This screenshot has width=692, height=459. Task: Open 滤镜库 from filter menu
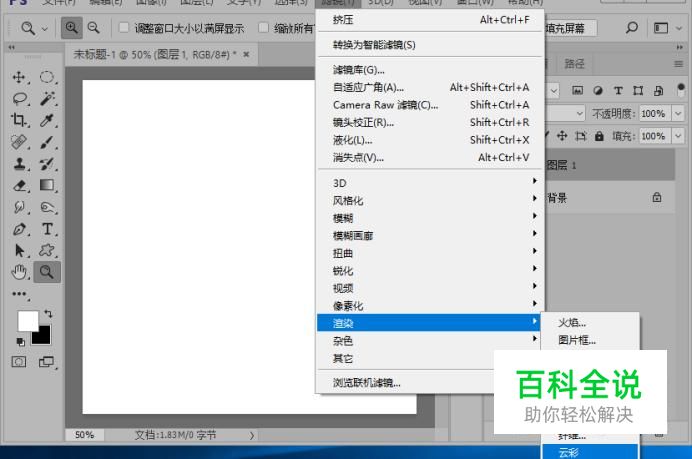tap(430, 70)
